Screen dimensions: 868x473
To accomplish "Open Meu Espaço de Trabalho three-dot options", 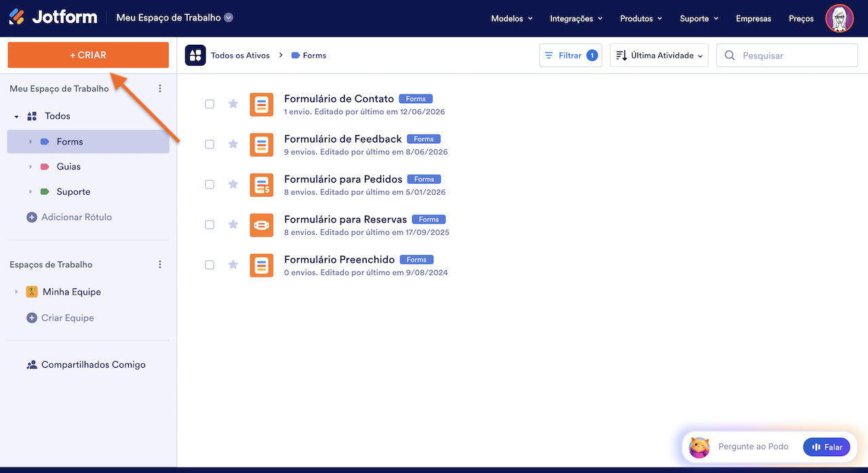I will tap(160, 89).
